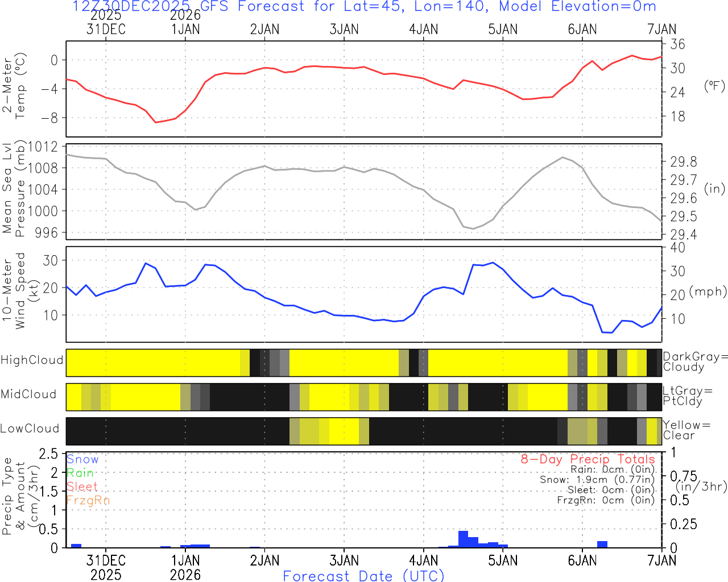Click the 'Snow: 1.9cm (0.77in)' total
This screenshot has height=582, width=728.
597,480
